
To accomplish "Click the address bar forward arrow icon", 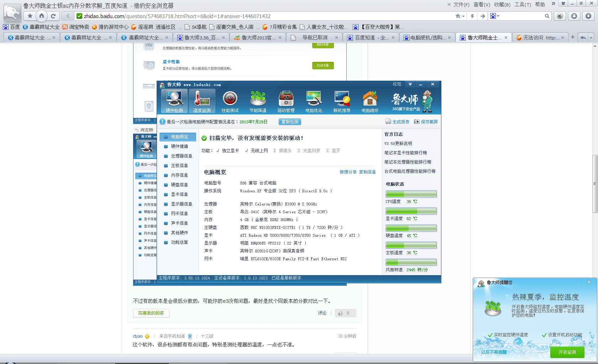I will [483, 16].
